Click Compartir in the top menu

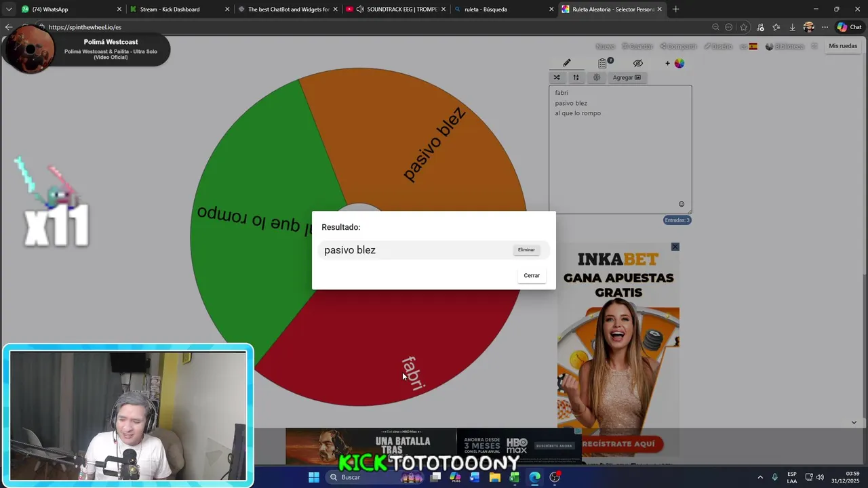pyautogui.click(x=678, y=47)
